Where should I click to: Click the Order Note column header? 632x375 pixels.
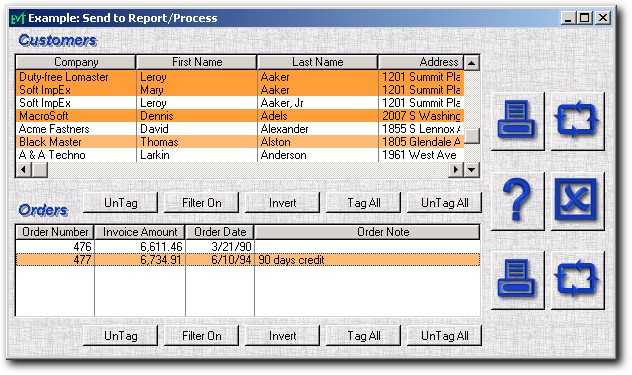point(367,232)
